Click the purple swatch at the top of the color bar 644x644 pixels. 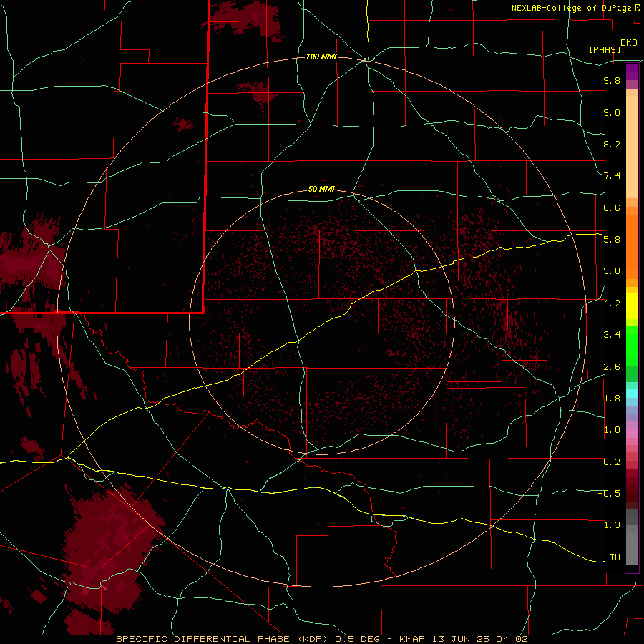pos(632,72)
